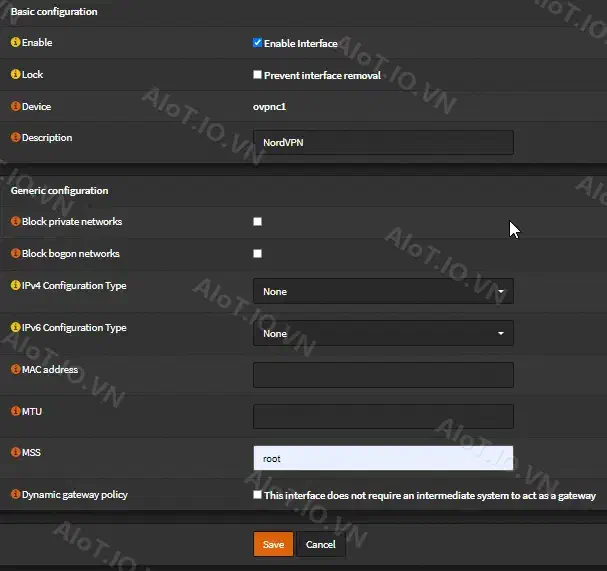Click the Enable Interface label text

click(x=301, y=43)
